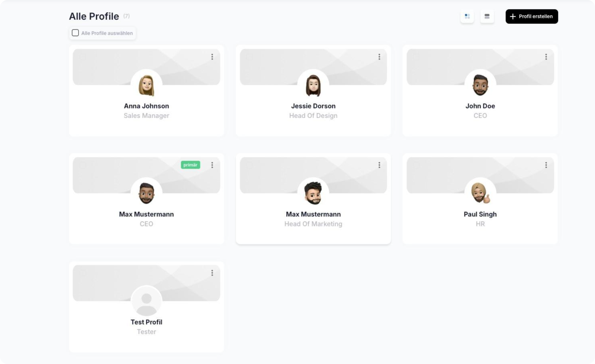Click the green primär badge
The height and width of the screenshot is (364, 595).
(190, 165)
